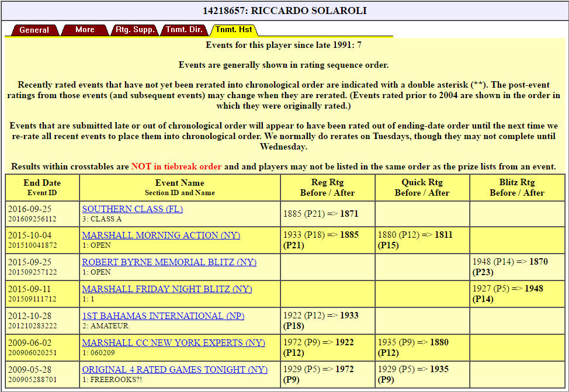Click regular rating 1933 (P18) => 1885
The image size is (569, 392).
pyautogui.click(x=321, y=240)
